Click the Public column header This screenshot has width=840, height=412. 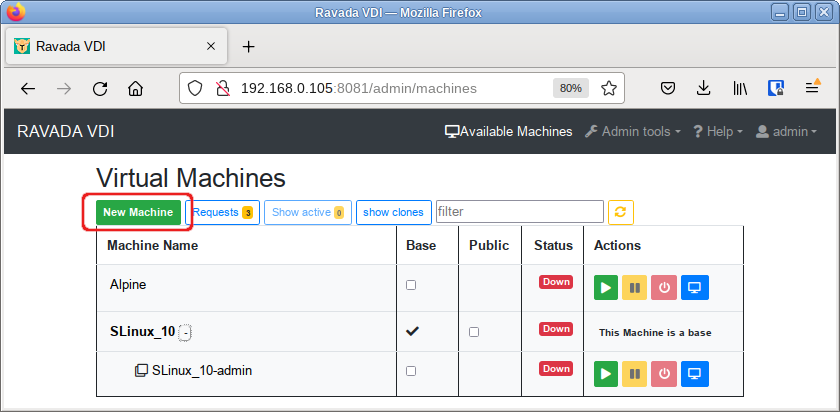(x=489, y=245)
